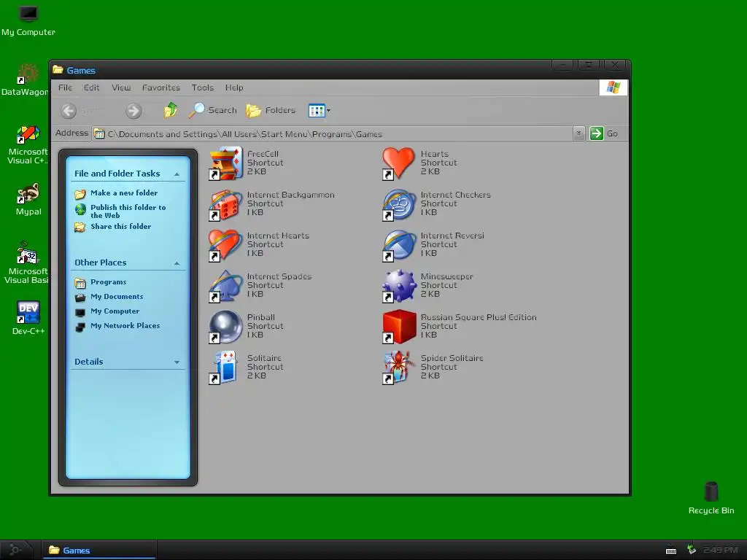747x560 pixels.
Task: Toggle the Folders pane
Action: pos(271,111)
